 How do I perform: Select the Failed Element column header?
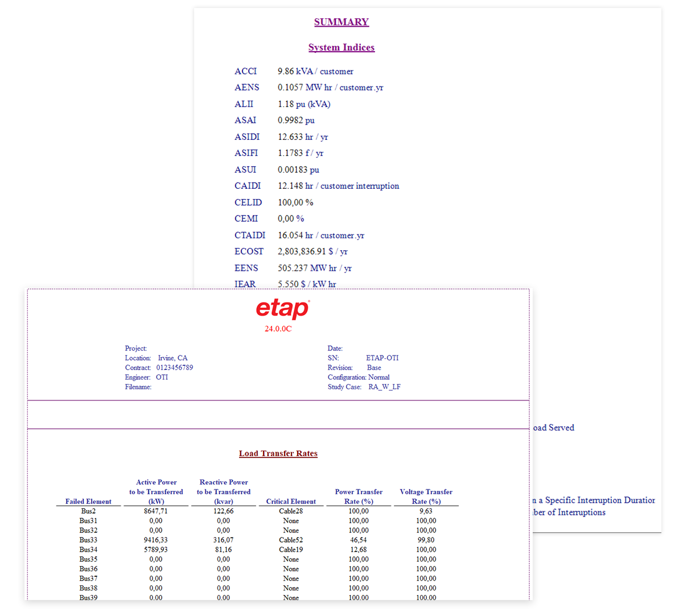(x=88, y=502)
